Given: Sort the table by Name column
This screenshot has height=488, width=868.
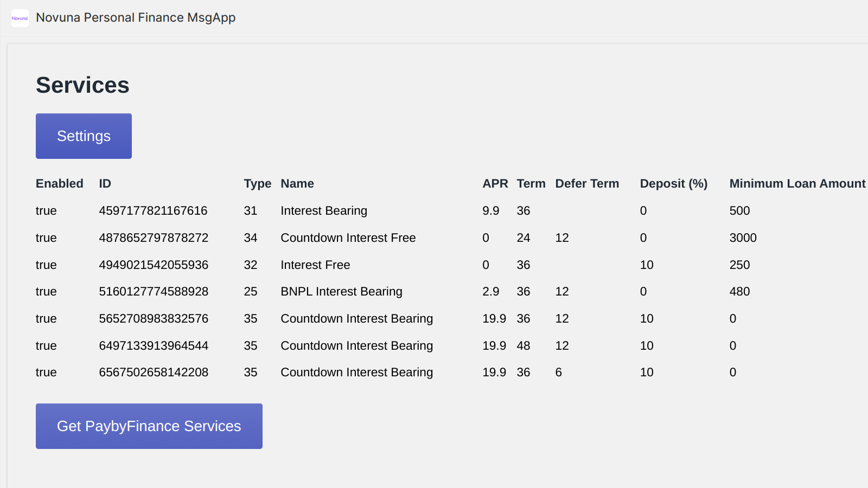Looking at the screenshot, I should 297,183.
